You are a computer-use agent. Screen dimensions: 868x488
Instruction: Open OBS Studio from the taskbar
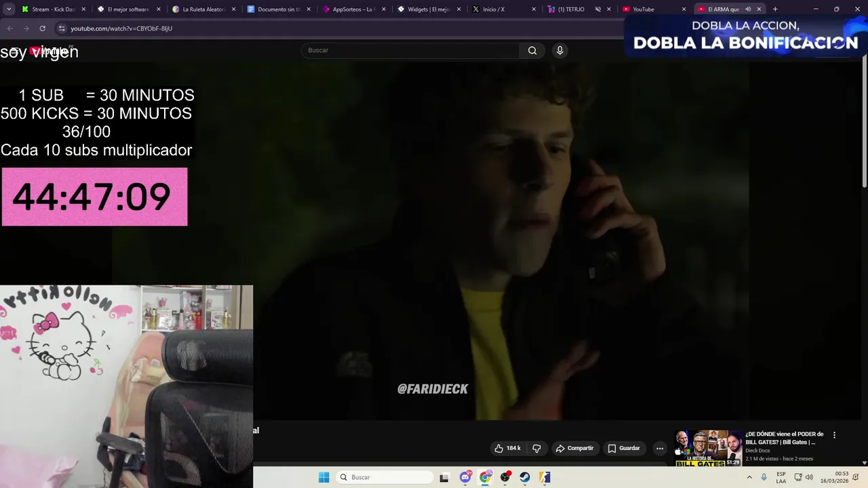click(x=505, y=477)
